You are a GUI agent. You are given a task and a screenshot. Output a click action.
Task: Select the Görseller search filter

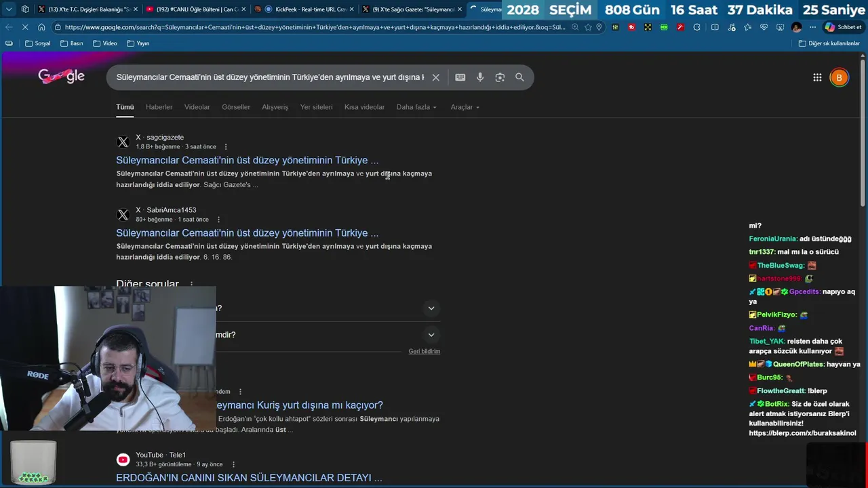click(236, 107)
